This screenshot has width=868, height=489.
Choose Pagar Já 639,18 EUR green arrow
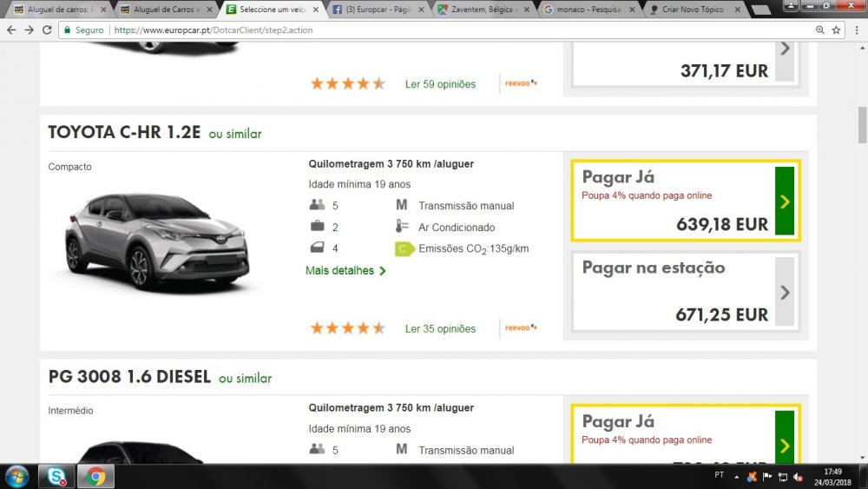point(785,201)
